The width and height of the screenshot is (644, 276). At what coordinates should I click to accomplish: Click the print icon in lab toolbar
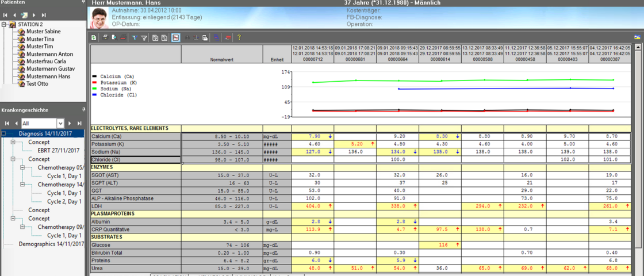point(105,37)
